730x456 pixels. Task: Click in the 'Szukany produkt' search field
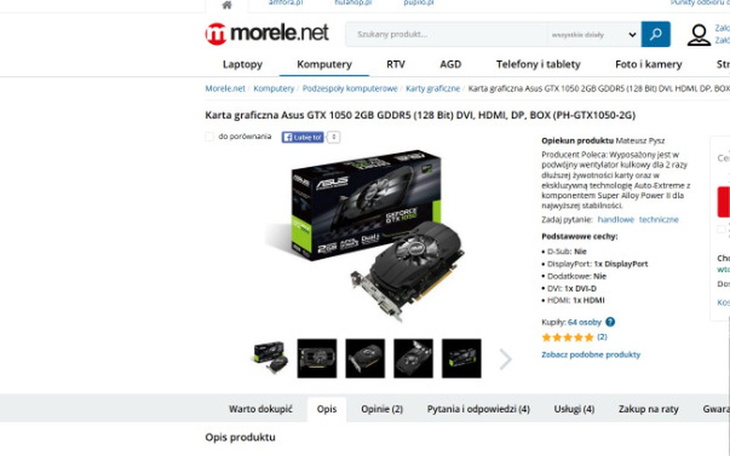click(446, 34)
